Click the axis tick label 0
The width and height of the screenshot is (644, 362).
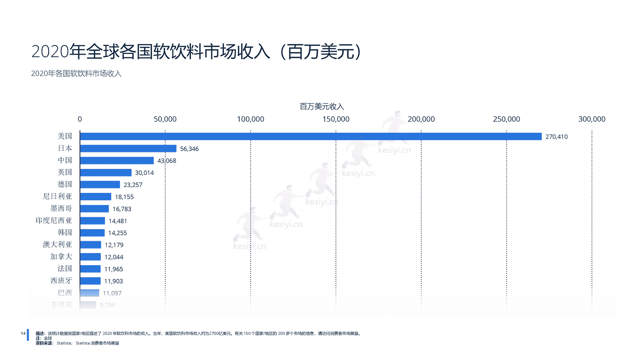[80, 119]
